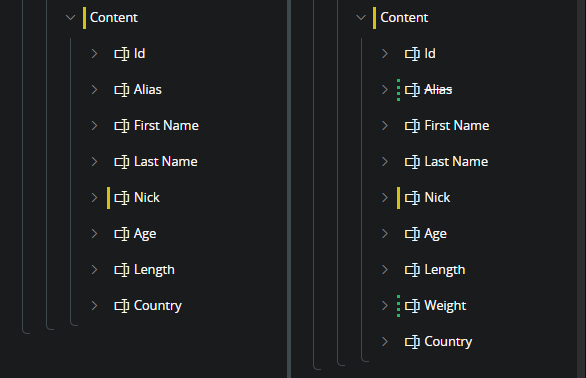The image size is (586, 378).
Task: Click the First Name icon in right panel
Action: point(412,126)
